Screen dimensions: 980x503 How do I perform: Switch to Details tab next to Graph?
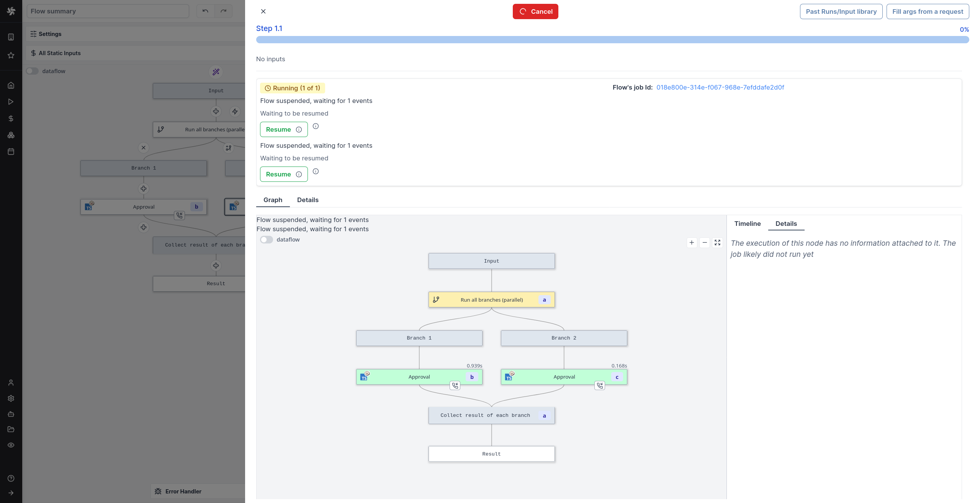tap(308, 200)
